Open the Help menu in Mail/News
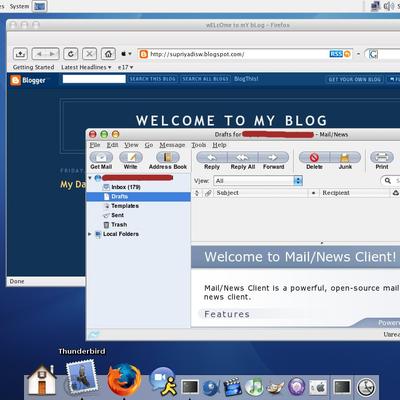This screenshot has height=400, width=400. [219, 145]
